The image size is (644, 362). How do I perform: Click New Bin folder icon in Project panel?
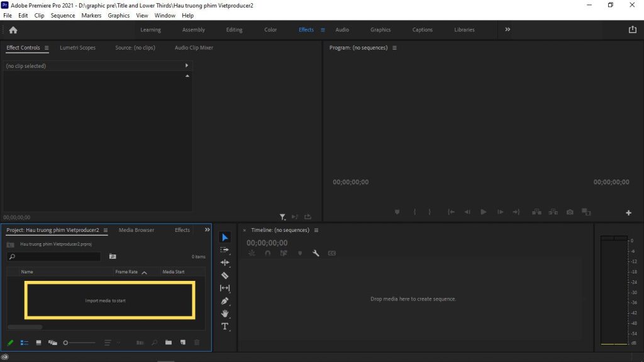pyautogui.click(x=169, y=343)
